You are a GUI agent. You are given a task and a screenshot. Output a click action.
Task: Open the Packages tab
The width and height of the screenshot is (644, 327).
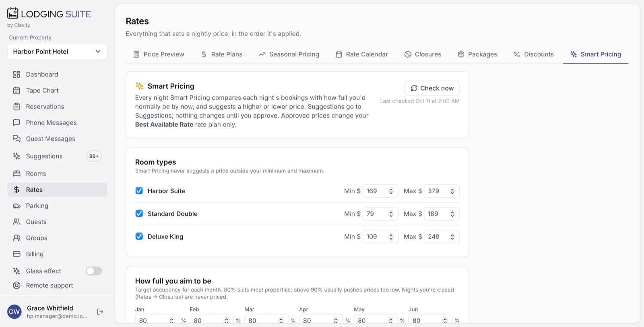(477, 54)
